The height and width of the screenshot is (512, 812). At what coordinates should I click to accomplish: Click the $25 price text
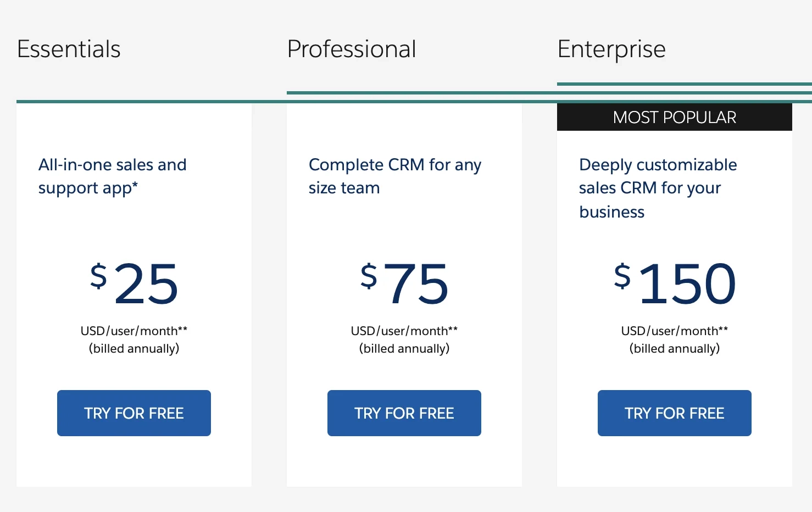[x=135, y=283]
